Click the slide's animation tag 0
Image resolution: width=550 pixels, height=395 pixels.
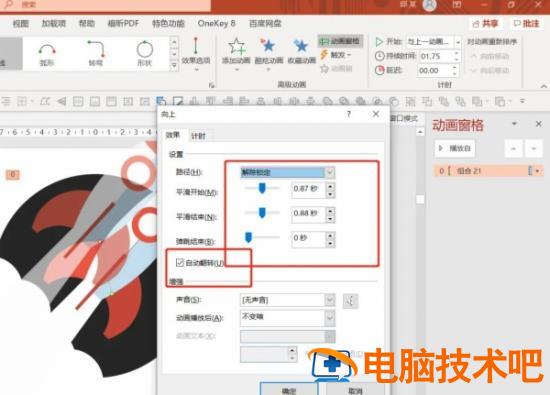13,174
